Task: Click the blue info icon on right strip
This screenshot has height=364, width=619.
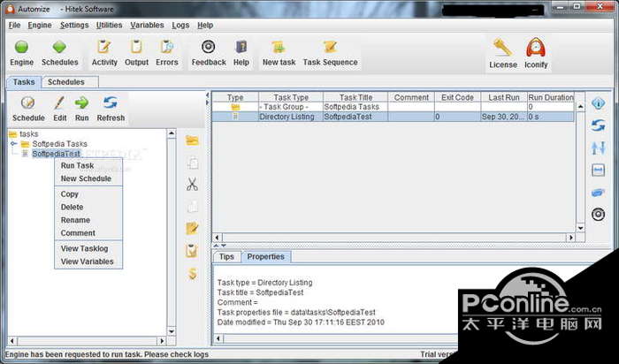Action: click(x=598, y=103)
